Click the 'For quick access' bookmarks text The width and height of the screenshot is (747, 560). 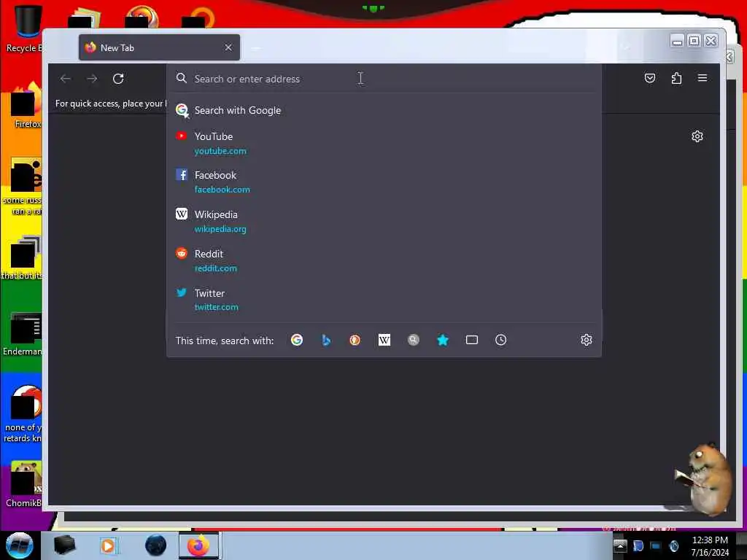[111, 104]
